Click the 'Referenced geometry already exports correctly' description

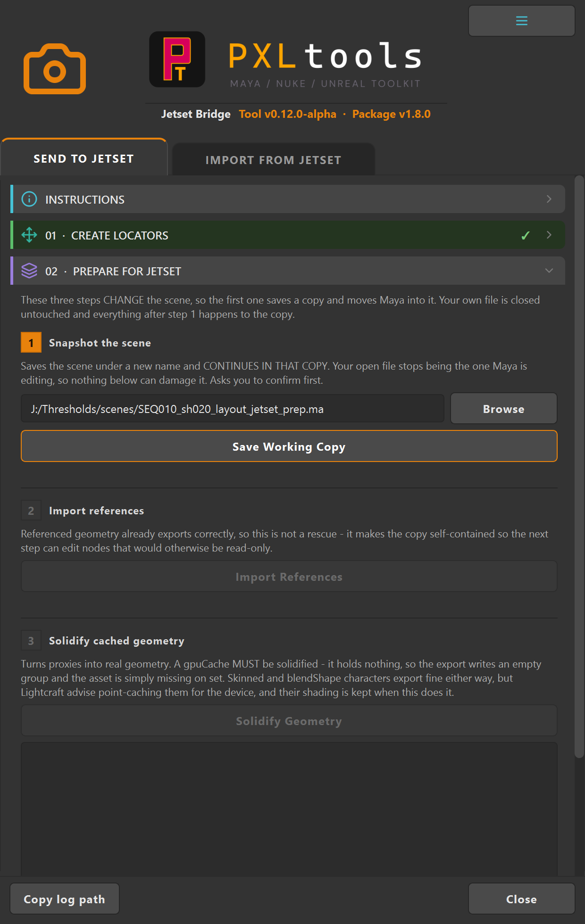(284, 541)
